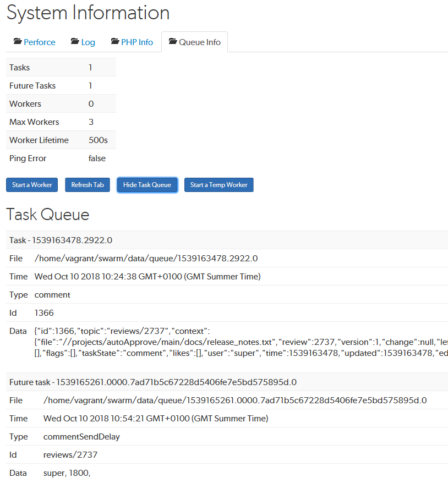448x483 pixels.
Task: Click the JSON data starting with {"id":1366
Action: click(x=241, y=342)
